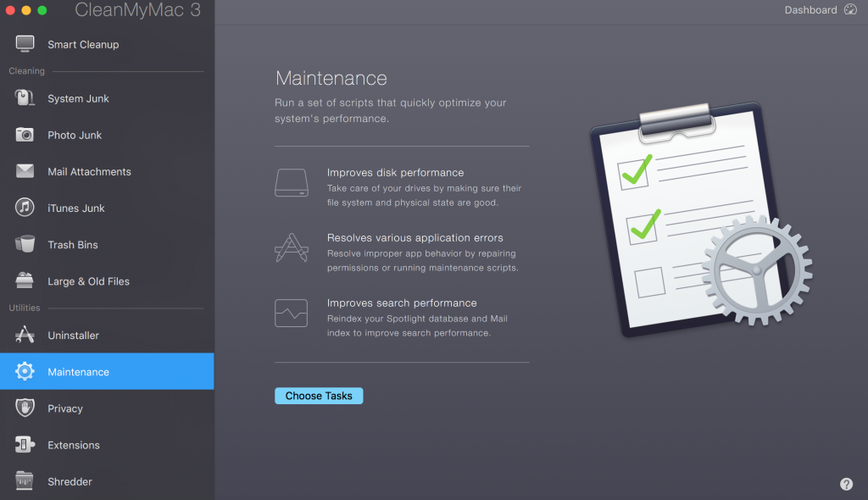Click the Dashboard gauge icon
The image size is (868, 500).
(850, 9)
